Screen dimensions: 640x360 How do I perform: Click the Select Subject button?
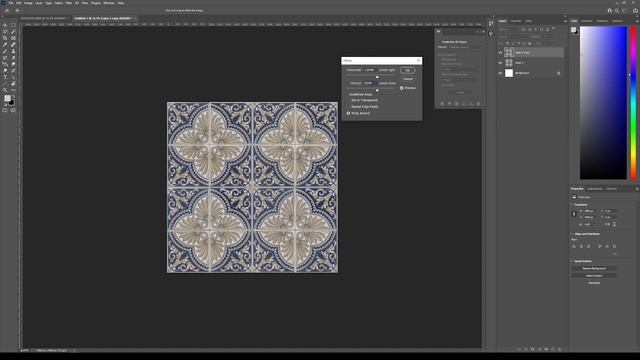[x=594, y=276]
